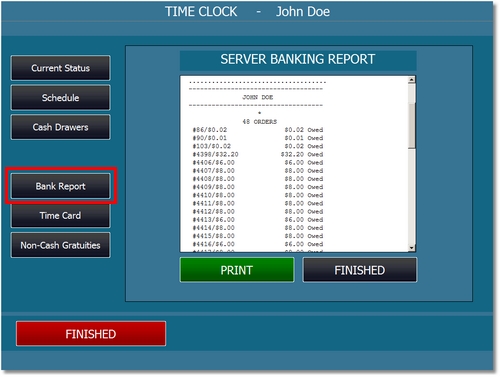The image size is (500, 377).
Task: Click the report row #4408/$8.00
Action: click(258, 179)
